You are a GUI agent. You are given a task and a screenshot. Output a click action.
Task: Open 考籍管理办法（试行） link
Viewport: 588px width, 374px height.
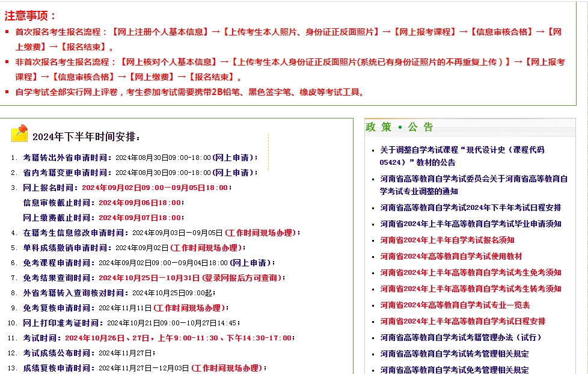[x=461, y=337]
